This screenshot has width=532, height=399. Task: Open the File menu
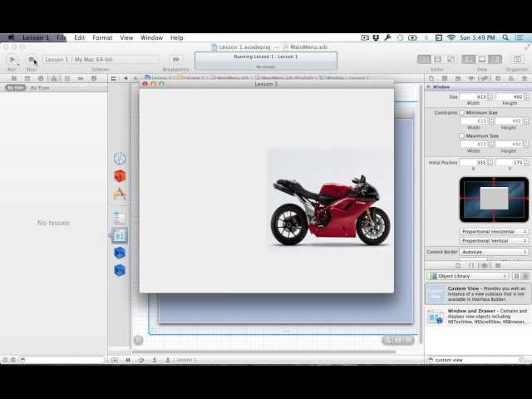[x=61, y=37]
